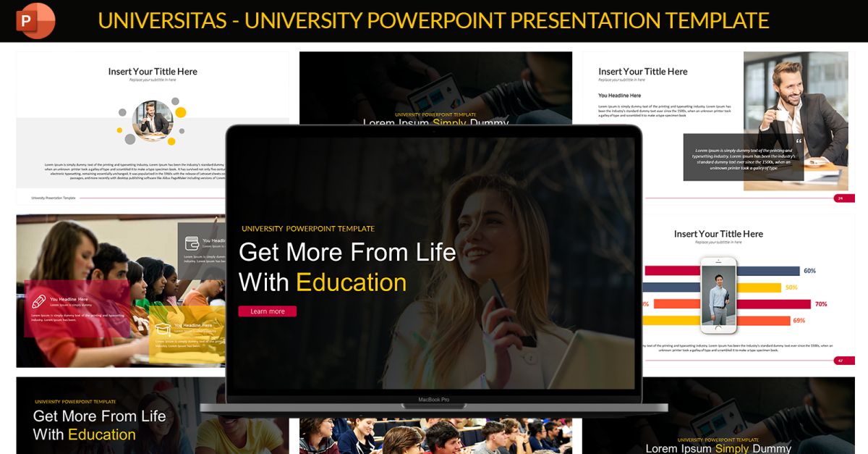The height and width of the screenshot is (454, 868).
Task: Click the smartphone mockup in chart slide
Action: click(718, 295)
